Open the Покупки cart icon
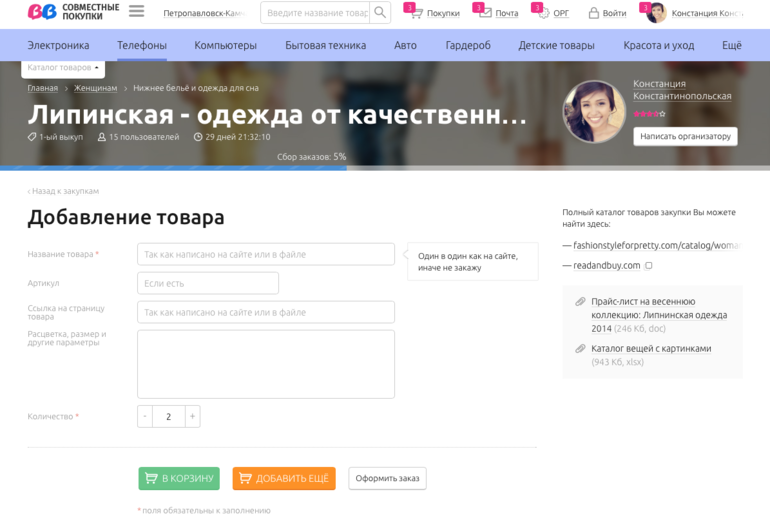The image size is (770, 532). [416, 13]
